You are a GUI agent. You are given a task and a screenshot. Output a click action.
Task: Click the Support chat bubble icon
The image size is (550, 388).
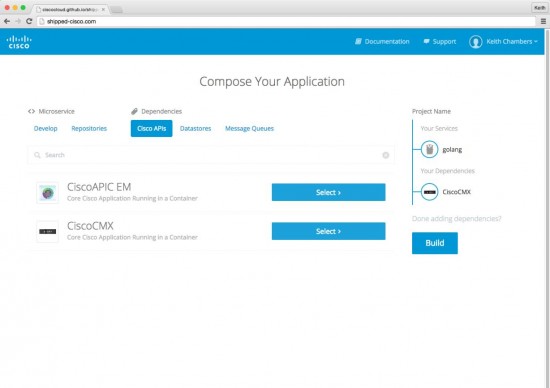[x=427, y=41]
